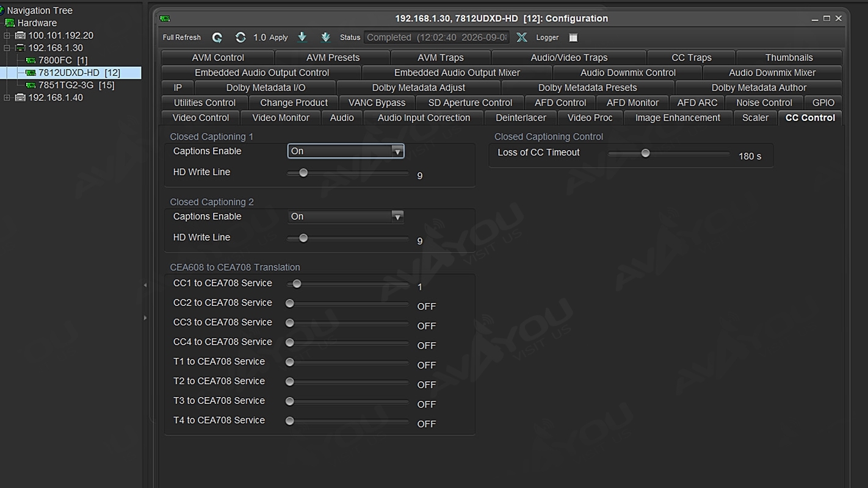Open the Dolby Metadata Presets tab

pos(587,88)
